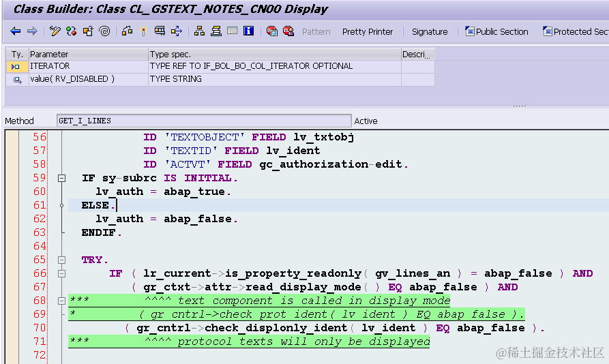Click the Activate magic wand icon

click(143, 31)
